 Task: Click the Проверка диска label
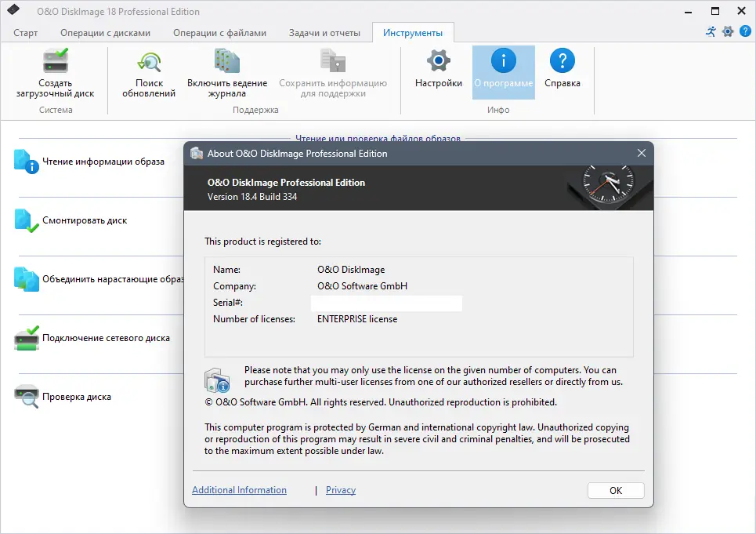[x=77, y=397]
